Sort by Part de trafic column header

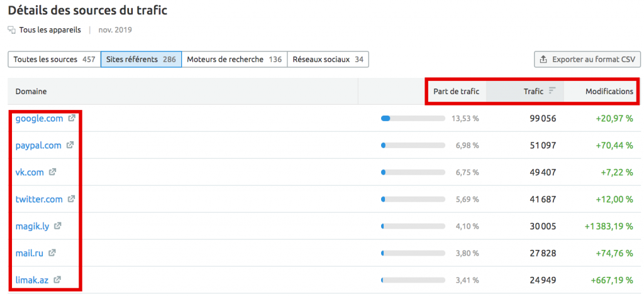[457, 92]
